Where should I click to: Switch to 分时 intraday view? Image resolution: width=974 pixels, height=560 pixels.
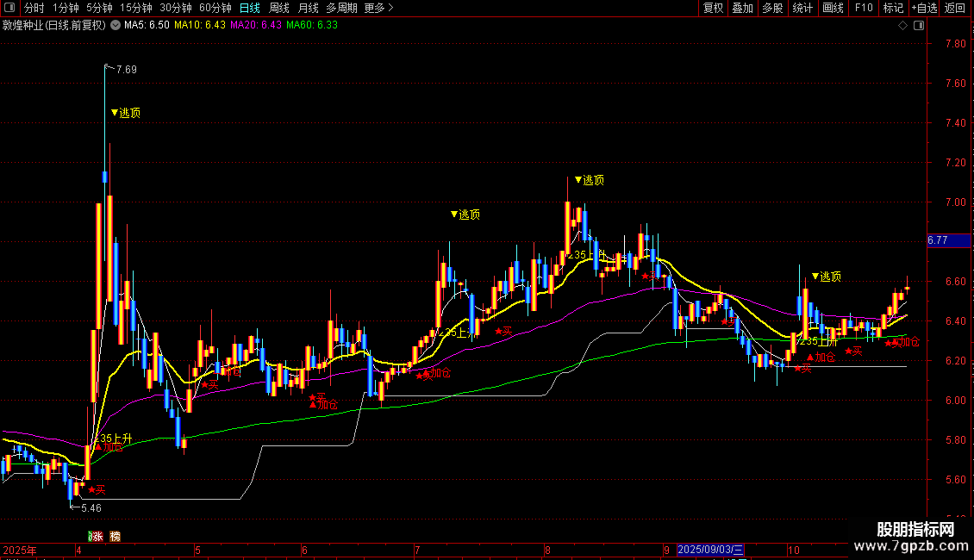[x=34, y=8]
